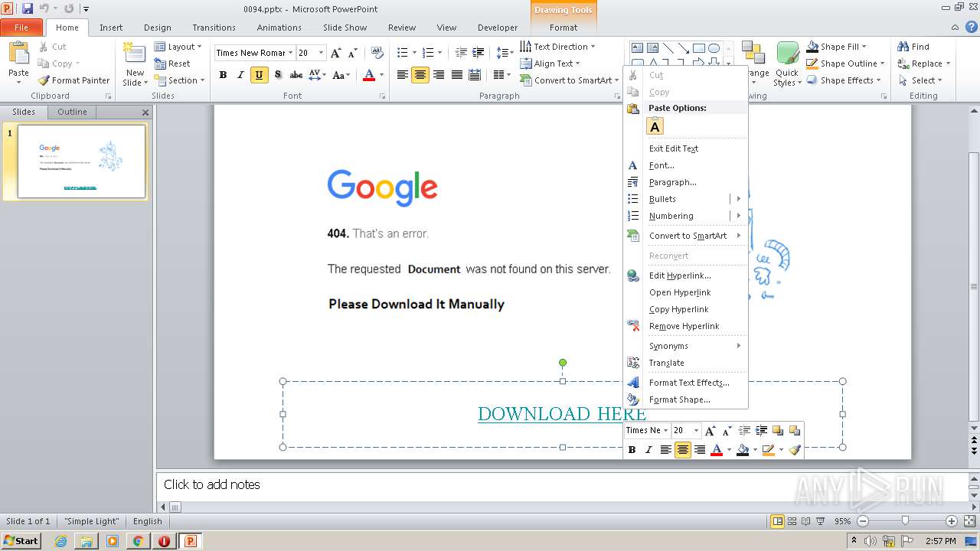The width and height of the screenshot is (980, 551).
Task: Click the mini toolbar format painter brush
Action: click(x=795, y=450)
